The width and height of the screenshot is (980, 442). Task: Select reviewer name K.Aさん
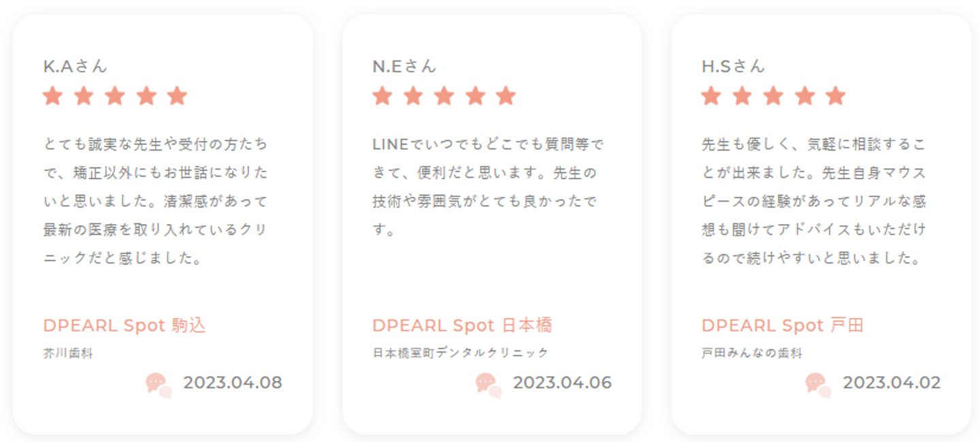pyautogui.click(x=76, y=66)
